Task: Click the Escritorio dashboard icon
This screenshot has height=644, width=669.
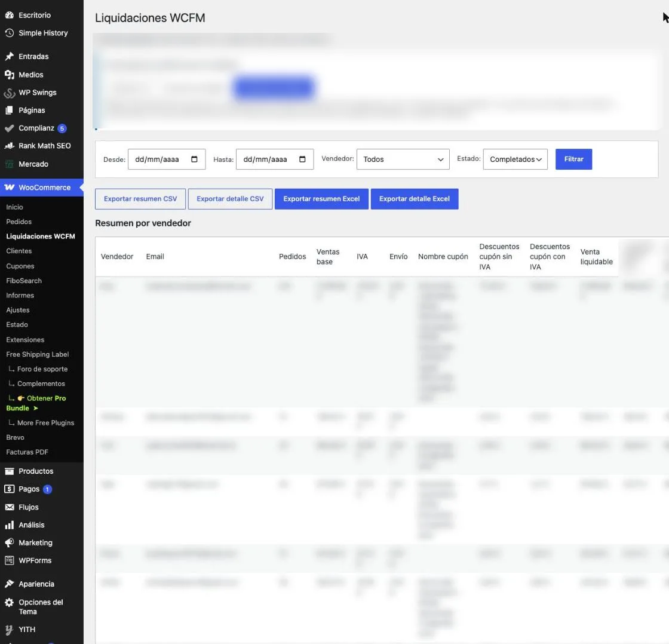Action: coord(10,16)
